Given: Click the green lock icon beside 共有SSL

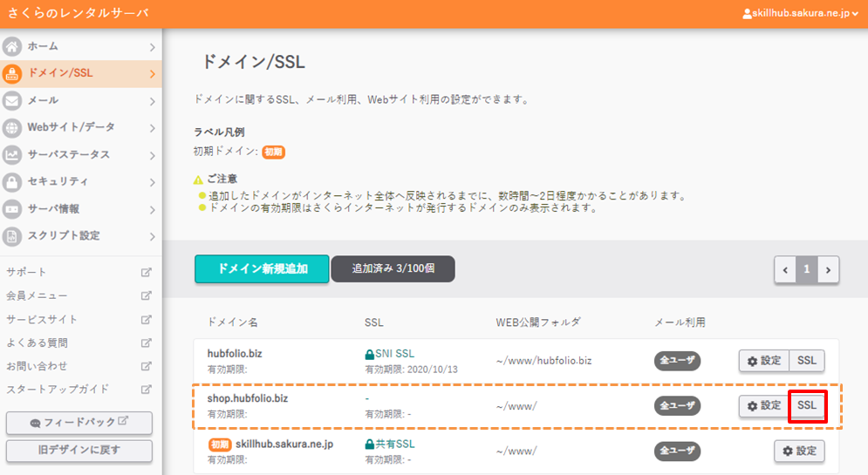Looking at the screenshot, I should point(369,444).
